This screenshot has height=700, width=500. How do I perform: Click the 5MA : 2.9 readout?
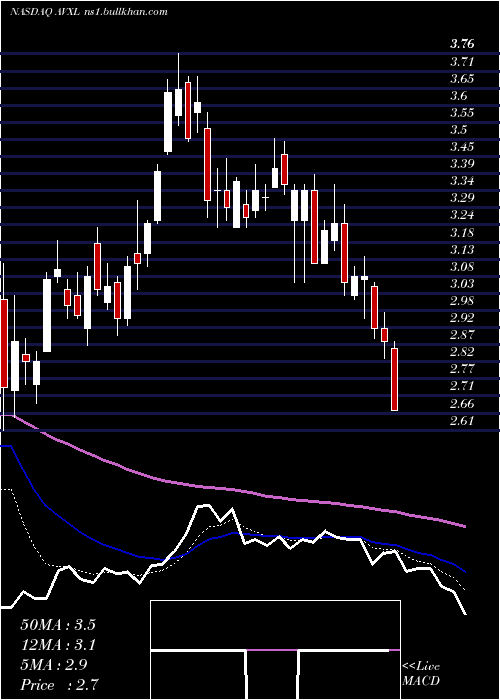click(x=54, y=665)
